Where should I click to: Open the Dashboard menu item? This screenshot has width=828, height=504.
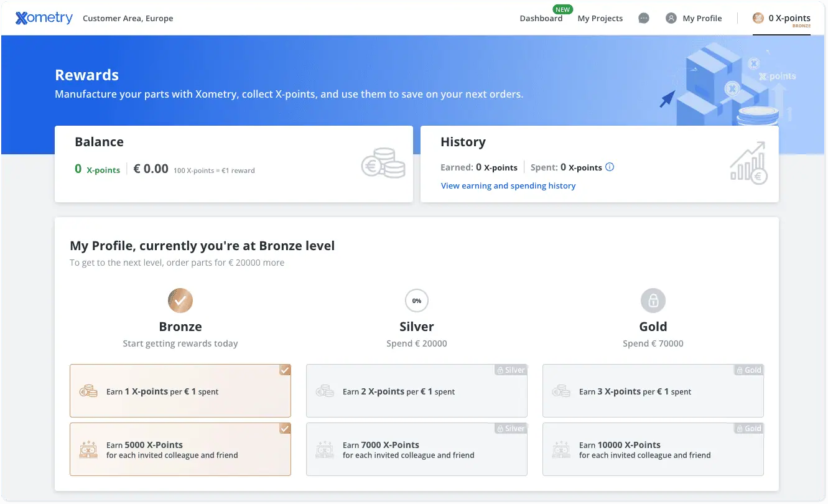click(x=541, y=18)
